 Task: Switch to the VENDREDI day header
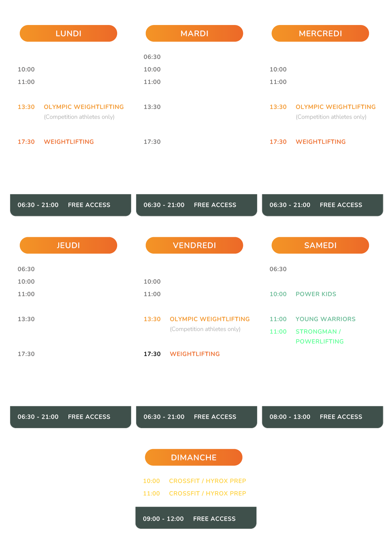tap(194, 245)
